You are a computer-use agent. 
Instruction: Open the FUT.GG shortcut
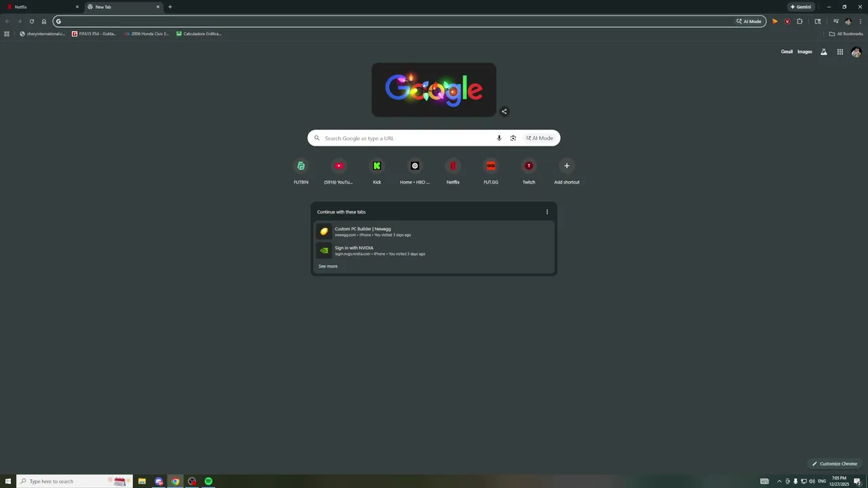491,171
